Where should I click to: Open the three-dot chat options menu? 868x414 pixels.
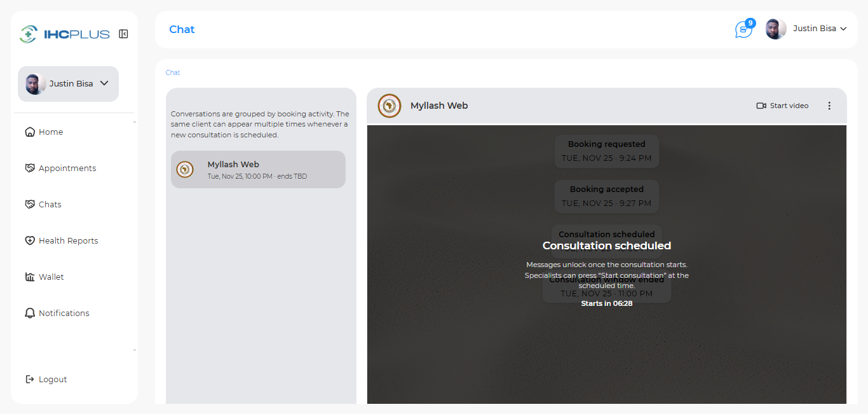829,106
